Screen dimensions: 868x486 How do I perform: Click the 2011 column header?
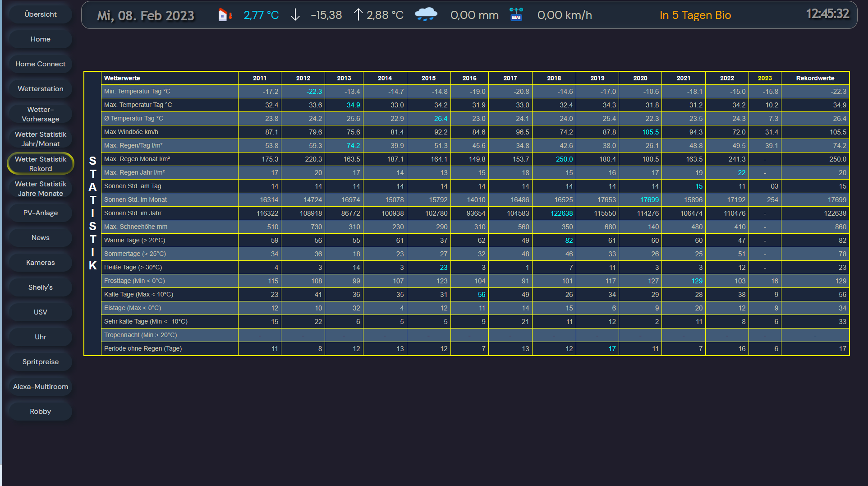tap(260, 78)
